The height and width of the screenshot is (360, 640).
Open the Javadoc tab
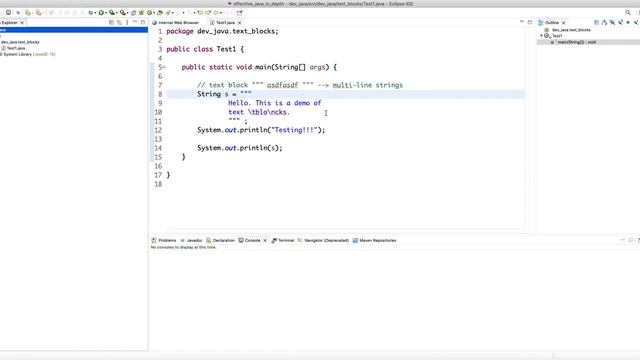coord(191,240)
